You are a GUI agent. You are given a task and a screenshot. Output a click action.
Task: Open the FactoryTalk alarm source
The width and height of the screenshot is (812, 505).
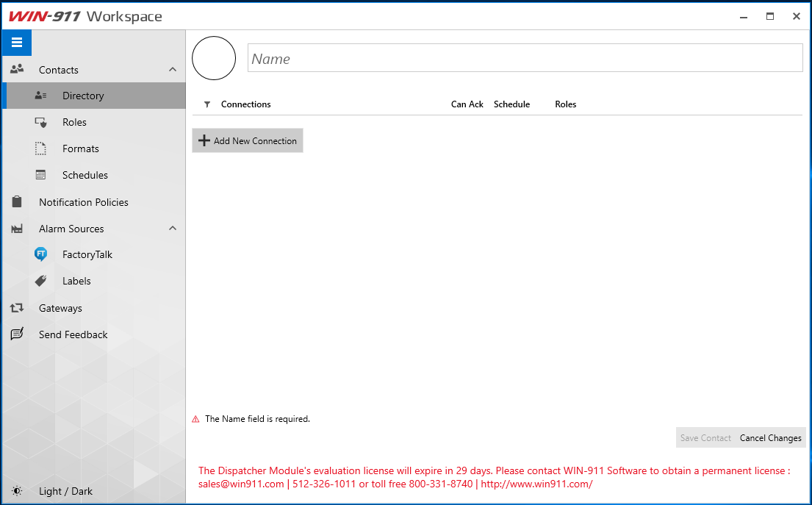click(x=94, y=254)
